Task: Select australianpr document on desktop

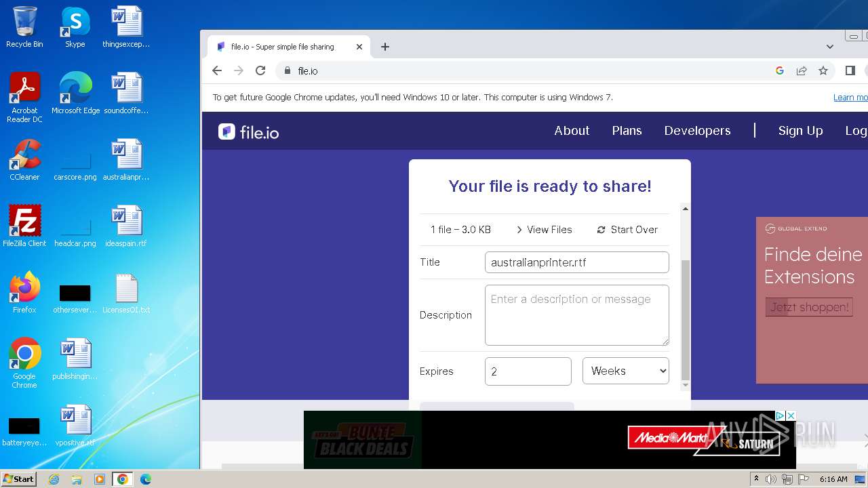Action: (126, 159)
